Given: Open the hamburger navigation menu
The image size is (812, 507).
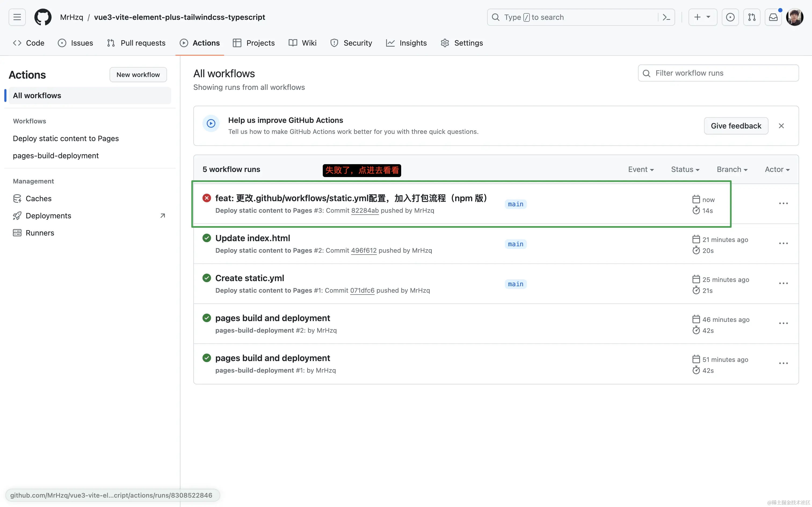Looking at the screenshot, I should pos(17,17).
